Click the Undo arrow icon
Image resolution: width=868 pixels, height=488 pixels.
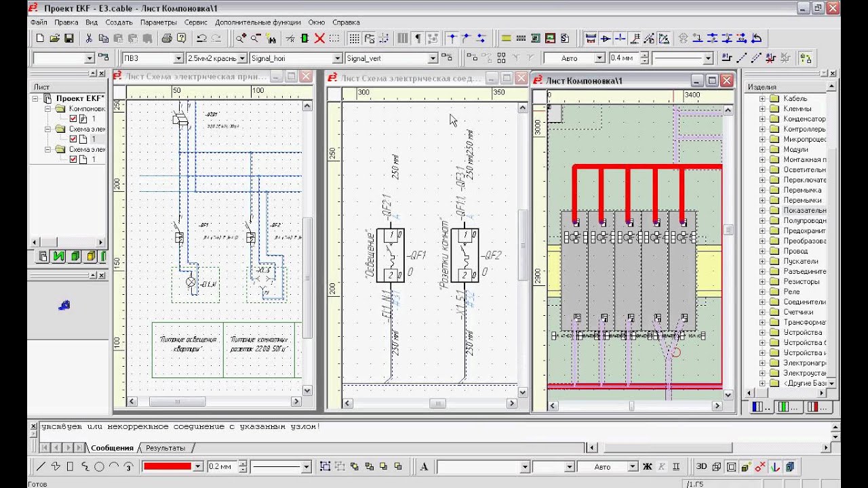click(x=201, y=38)
